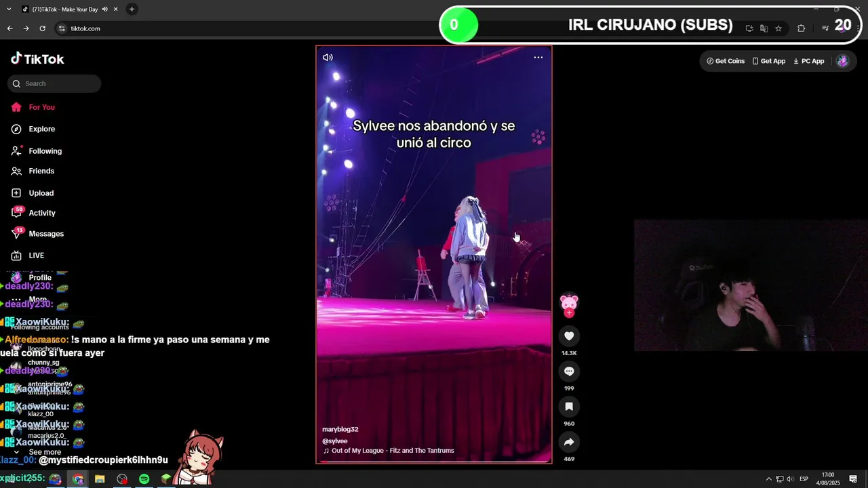The width and height of the screenshot is (868, 488).
Task: Open Activity notifications
Action: (x=33, y=213)
